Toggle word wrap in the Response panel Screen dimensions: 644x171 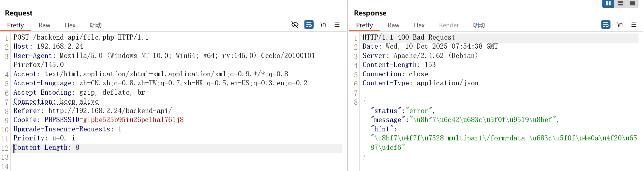coord(606,25)
